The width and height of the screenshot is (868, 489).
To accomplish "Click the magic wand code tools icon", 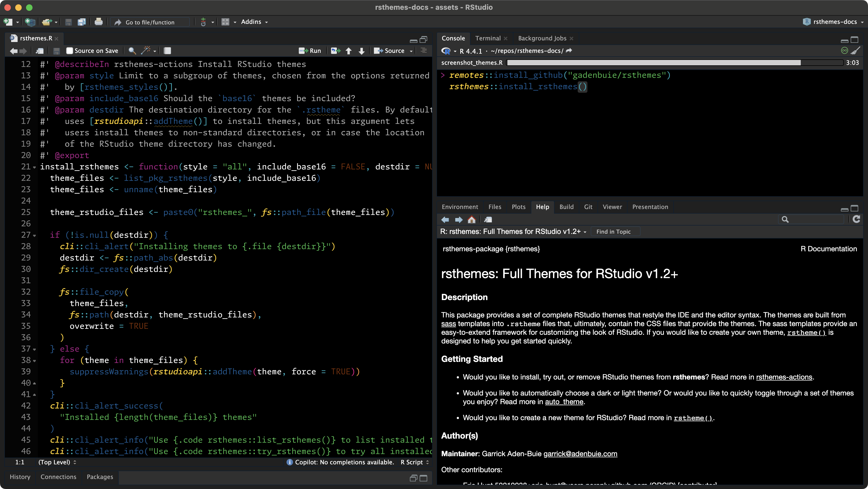I will pyautogui.click(x=146, y=50).
